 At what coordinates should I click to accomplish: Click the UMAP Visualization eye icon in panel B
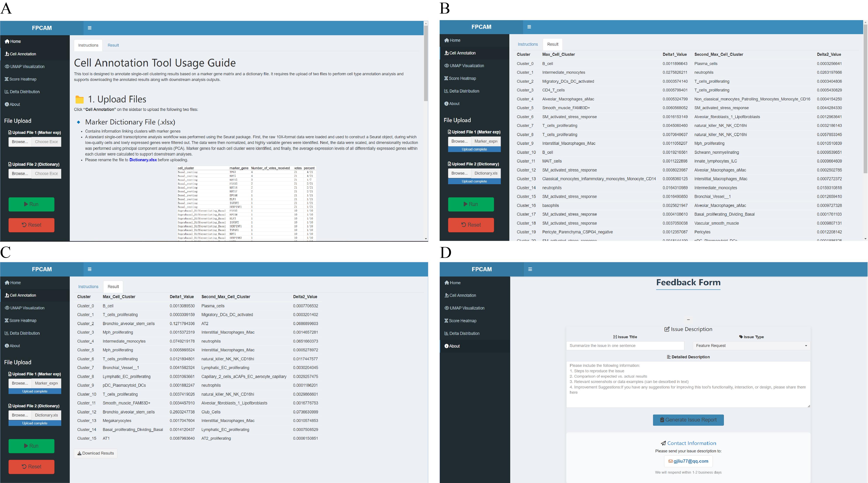447,66
